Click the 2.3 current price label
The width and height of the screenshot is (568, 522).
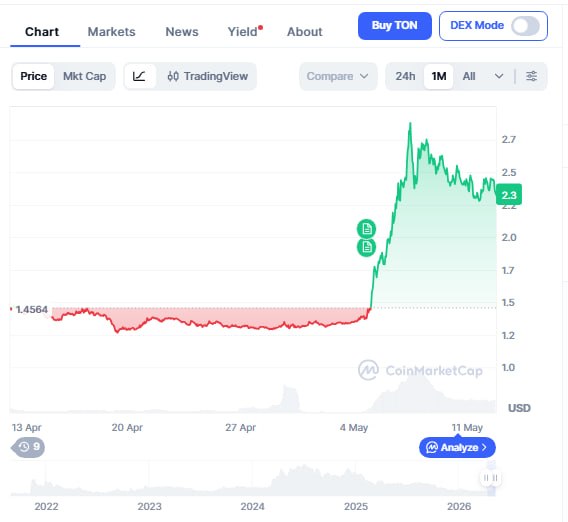[x=509, y=195]
